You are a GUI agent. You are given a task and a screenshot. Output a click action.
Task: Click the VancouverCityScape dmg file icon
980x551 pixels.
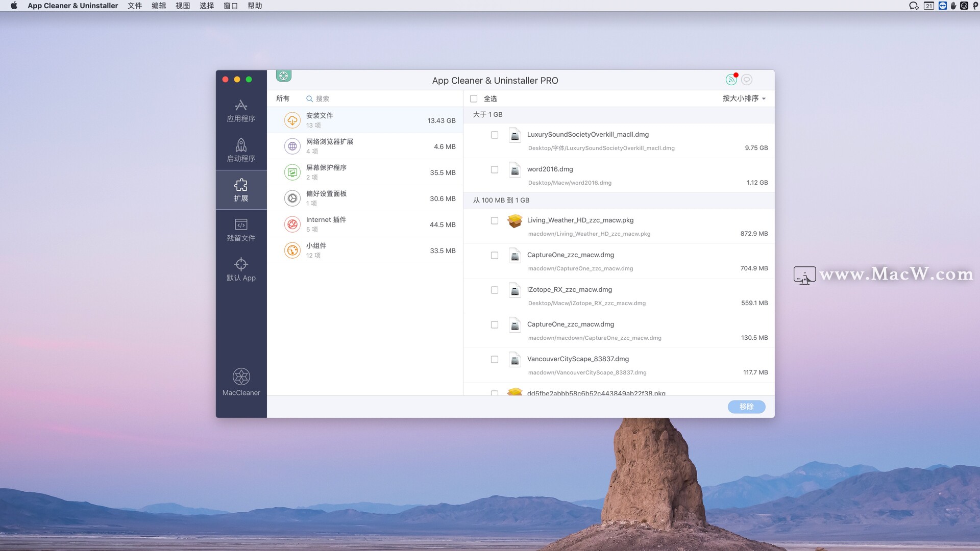coord(515,359)
